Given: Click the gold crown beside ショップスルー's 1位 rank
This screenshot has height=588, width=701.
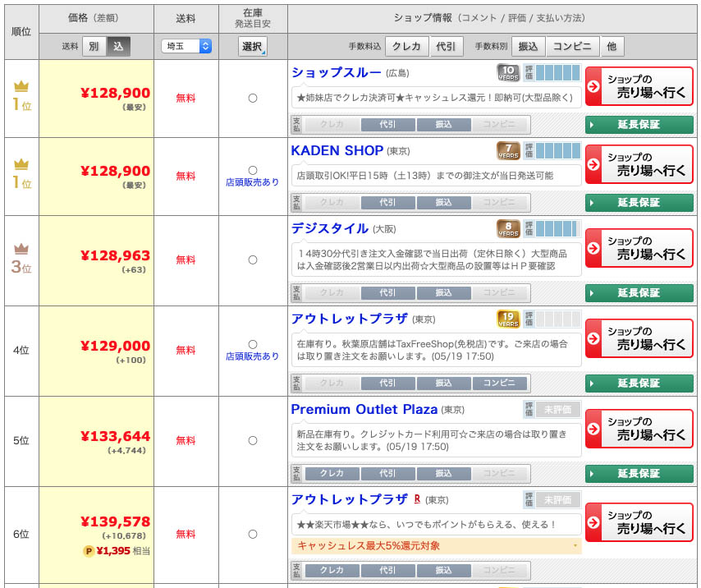Looking at the screenshot, I should click(x=21, y=86).
